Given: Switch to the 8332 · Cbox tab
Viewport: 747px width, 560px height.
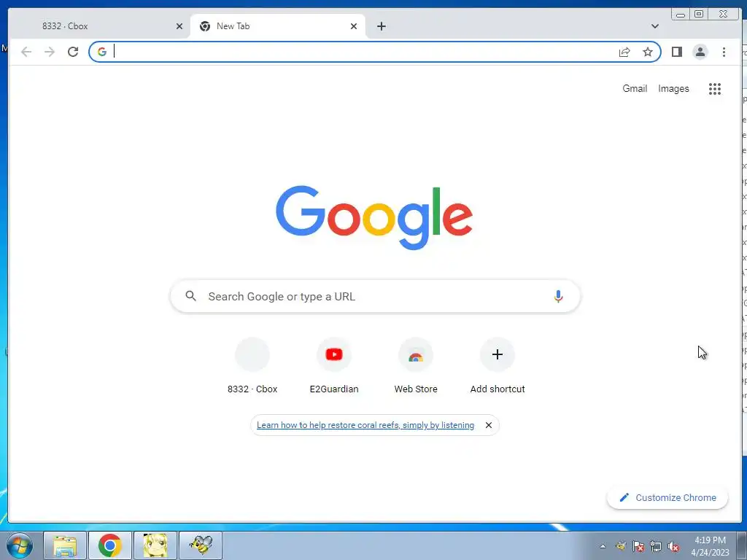Looking at the screenshot, I should pyautogui.click(x=99, y=26).
